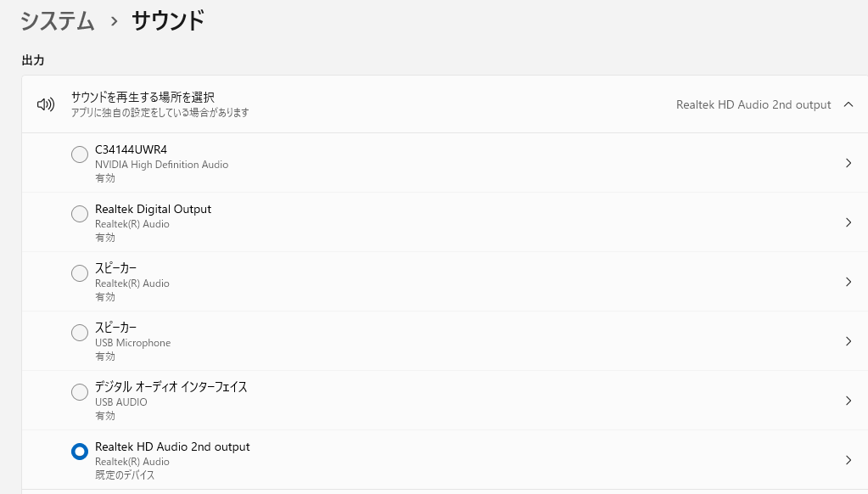Select デジタル オーディオ インターフェイス radio button
The width and height of the screenshot is (868, 494).
coord(80,392)
